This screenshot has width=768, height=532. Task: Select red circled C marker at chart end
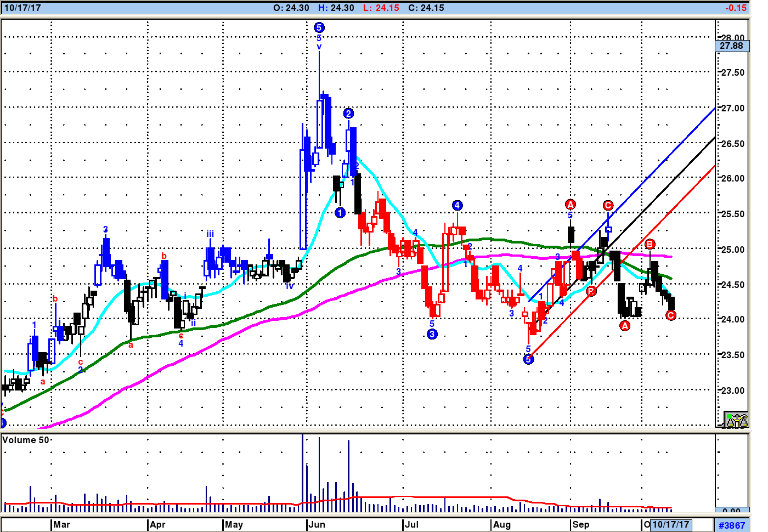click(x=670, y=315)
